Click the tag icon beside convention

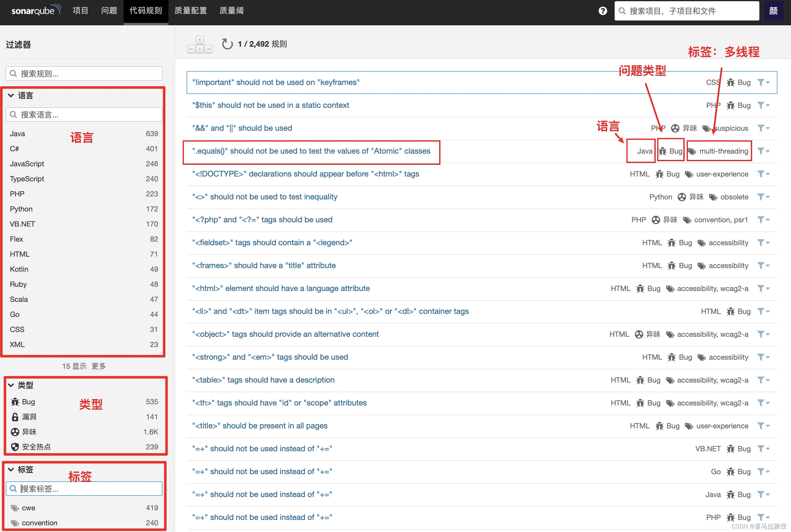(14, 523)
